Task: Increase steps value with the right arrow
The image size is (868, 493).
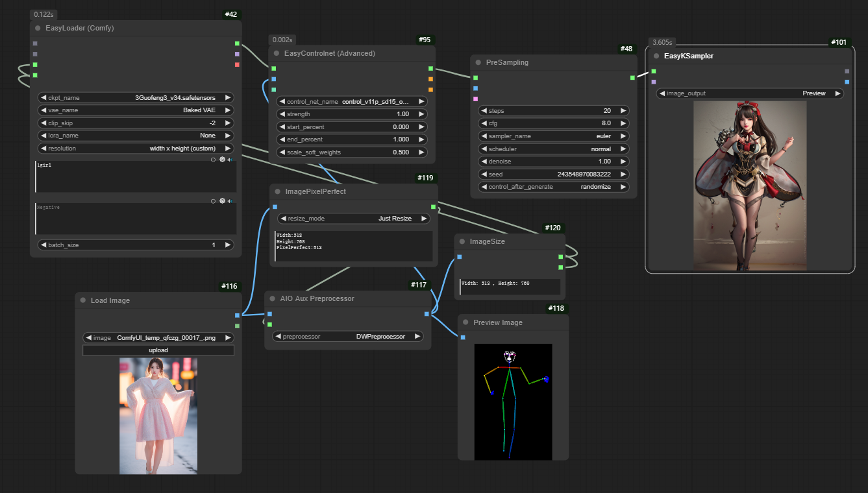Action: coord(623,111)
